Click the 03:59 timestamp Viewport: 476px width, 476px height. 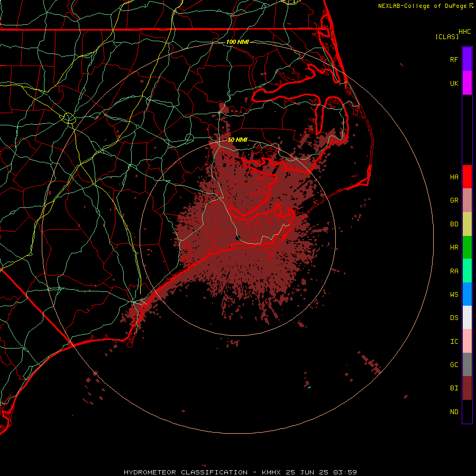pyautogui.click(x=345, y=472)
